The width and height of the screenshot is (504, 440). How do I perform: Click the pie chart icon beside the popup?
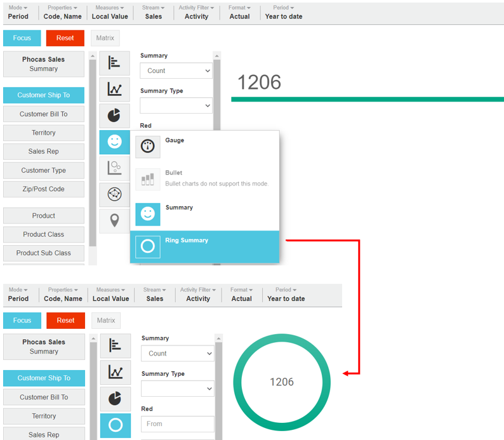click(114, 116)
